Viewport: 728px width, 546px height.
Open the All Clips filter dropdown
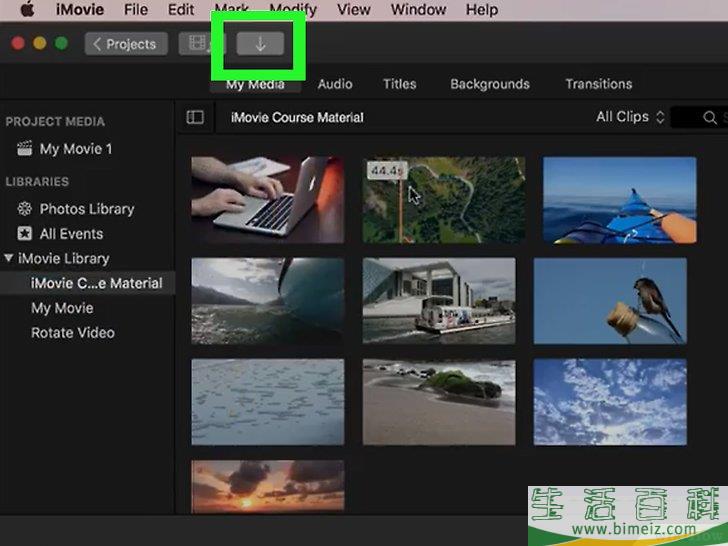coord(630,117)
